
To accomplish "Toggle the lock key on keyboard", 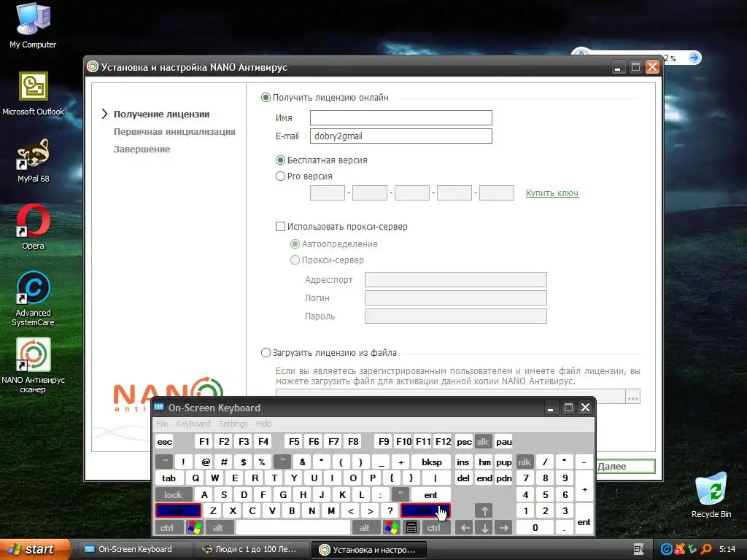I will click(x=174, y=495).
